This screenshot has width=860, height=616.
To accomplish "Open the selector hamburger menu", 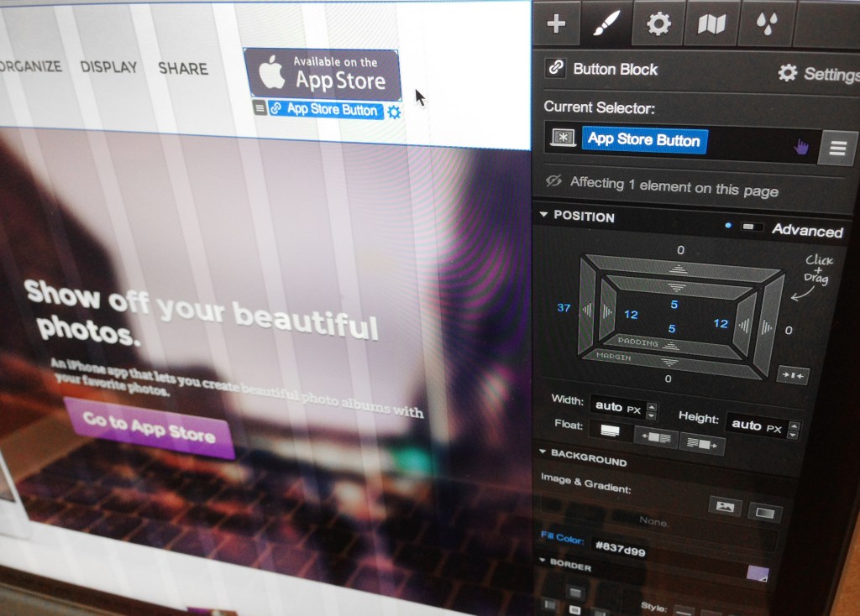I will pyautogui.click(x=837, y=148).
